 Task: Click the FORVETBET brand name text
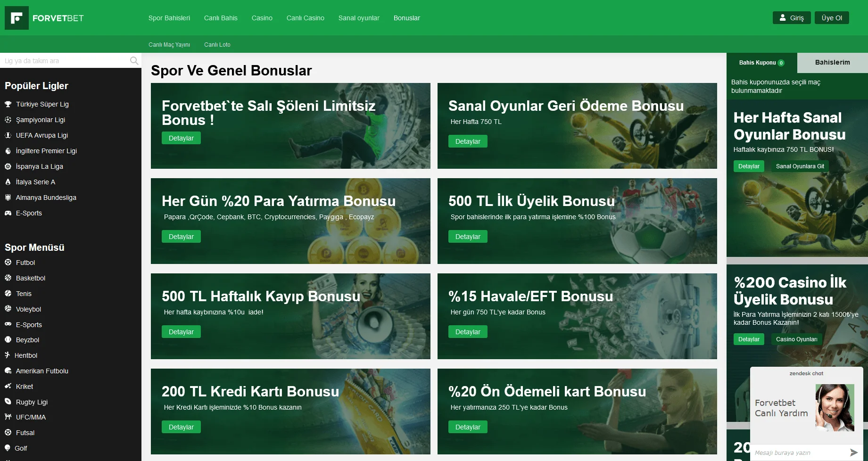(x=58, y=18)
